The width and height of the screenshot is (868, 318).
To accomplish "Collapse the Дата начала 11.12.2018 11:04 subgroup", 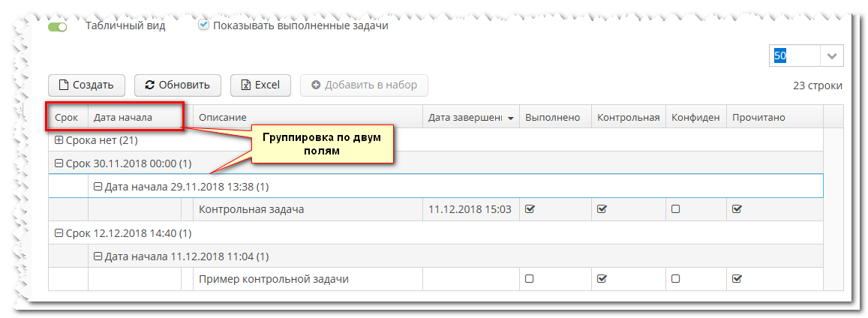I will click(x=98, y=256).
